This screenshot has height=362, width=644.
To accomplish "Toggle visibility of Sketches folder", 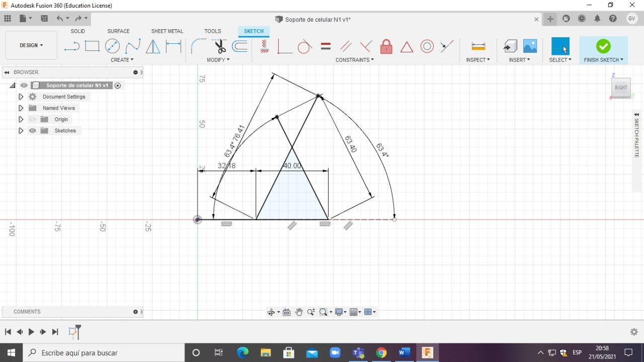I will pyautogui.click(x=33, y=131).
